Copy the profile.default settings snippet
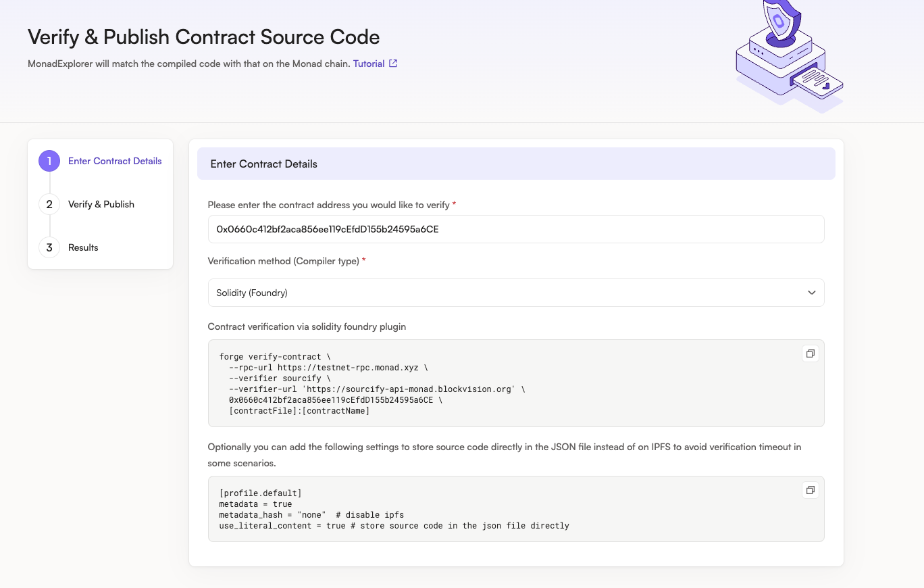 point(810,490)
